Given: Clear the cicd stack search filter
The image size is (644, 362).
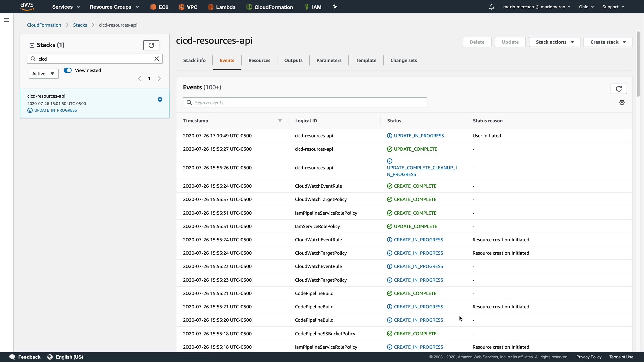Looking at the screenshot, I should click(x=156, y=59).
